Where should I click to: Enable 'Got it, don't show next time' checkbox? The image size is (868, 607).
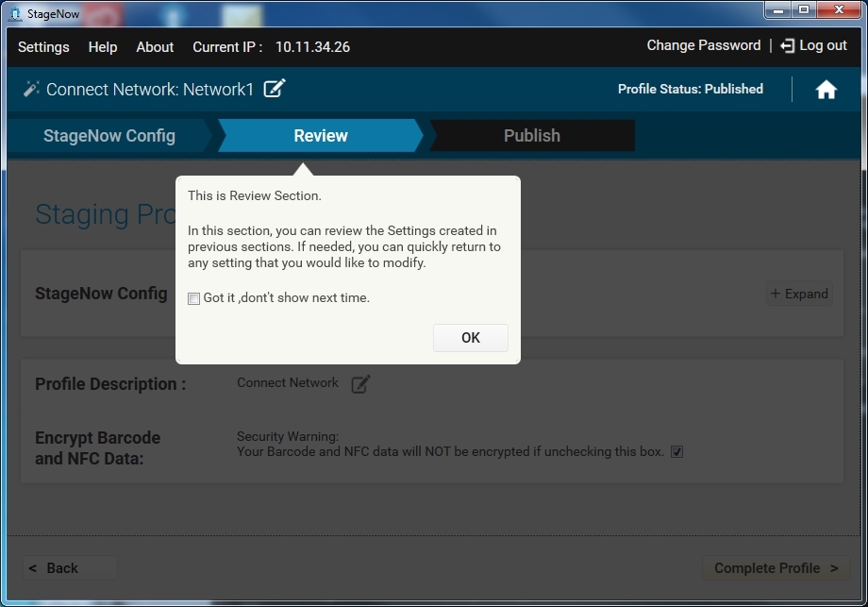pos(193,298)
